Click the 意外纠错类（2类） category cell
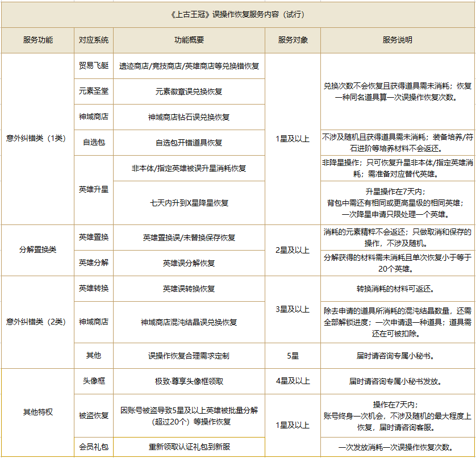 point(37,322)
